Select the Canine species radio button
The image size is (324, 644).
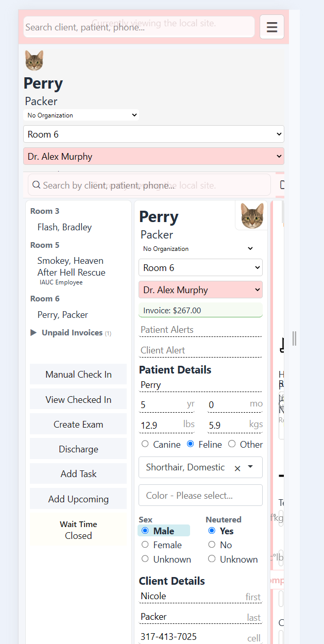click(145, 444)
